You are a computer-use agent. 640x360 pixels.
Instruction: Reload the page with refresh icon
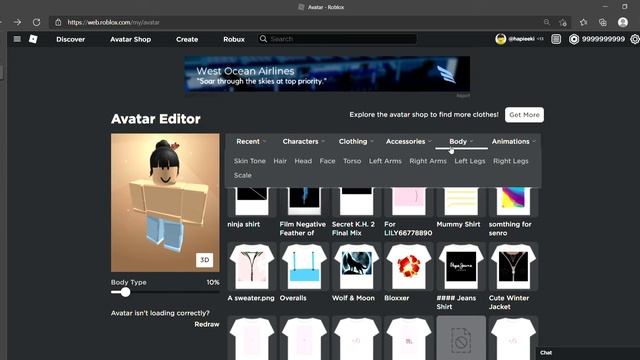[36, 22]
